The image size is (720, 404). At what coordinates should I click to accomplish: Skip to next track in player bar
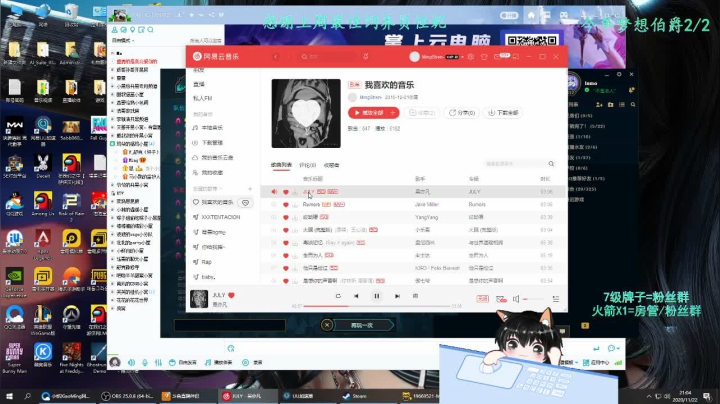click(397, 296)
